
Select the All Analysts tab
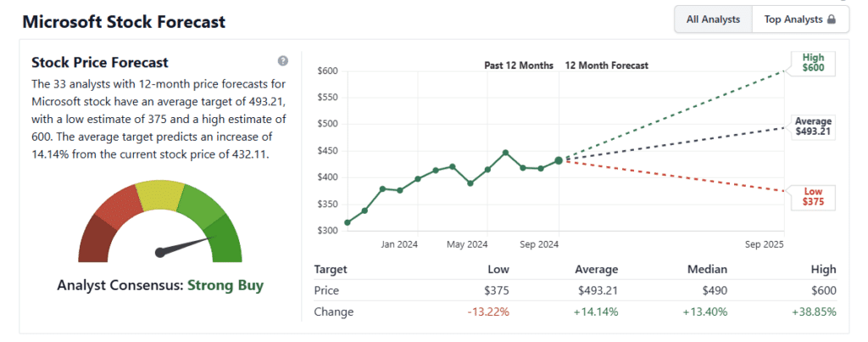713,19
